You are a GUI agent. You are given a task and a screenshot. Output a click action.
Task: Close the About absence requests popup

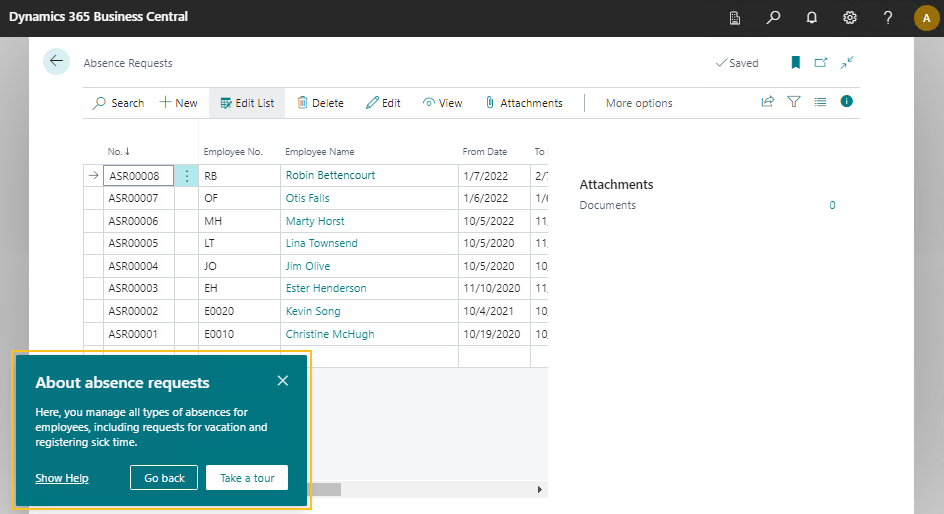[283, 380]
